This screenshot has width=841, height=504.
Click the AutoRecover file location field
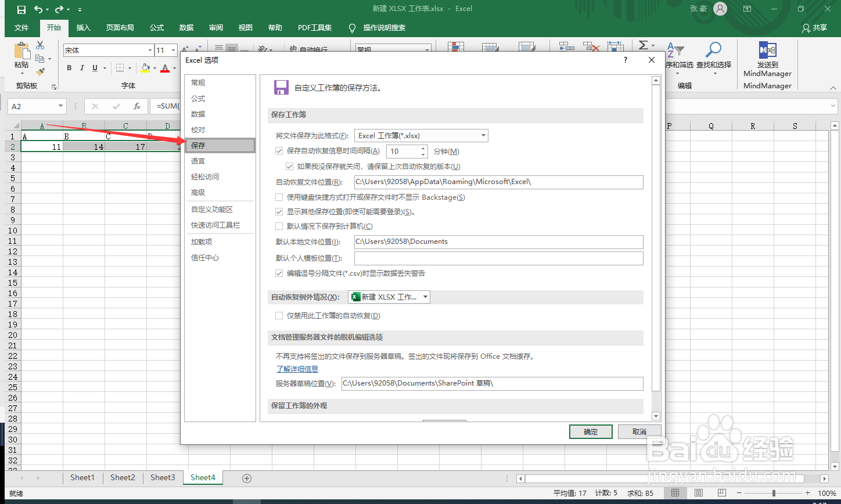tap(499, 182)
